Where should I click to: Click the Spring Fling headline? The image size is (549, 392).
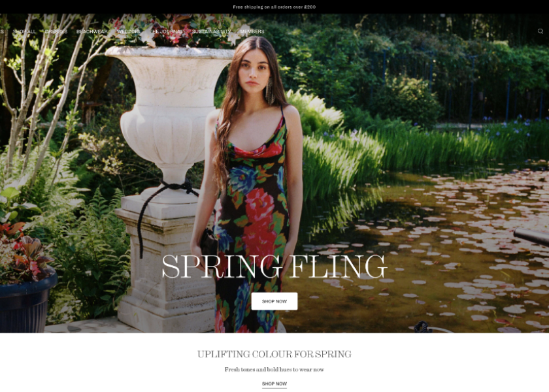click(x=274, y=267)
